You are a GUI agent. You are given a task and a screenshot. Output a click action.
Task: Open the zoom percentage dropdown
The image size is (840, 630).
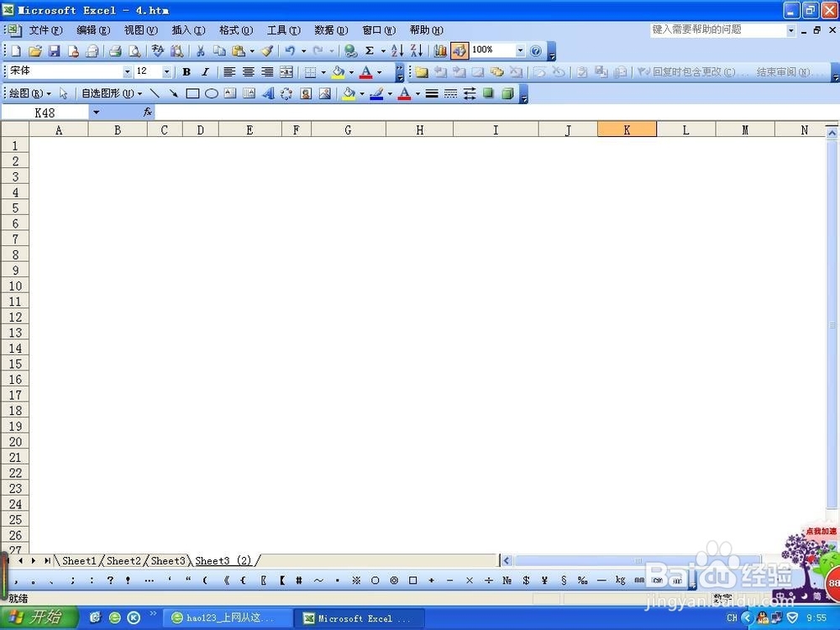click(520, 51)
